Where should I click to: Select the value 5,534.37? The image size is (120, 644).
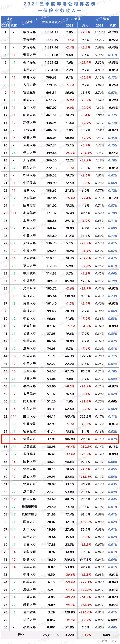coord(51,32)
